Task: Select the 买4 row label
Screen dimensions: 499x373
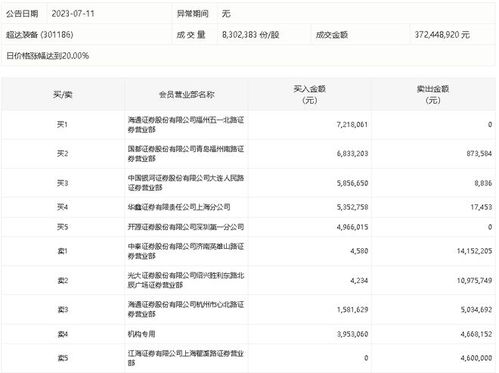Action: (62, 207)
